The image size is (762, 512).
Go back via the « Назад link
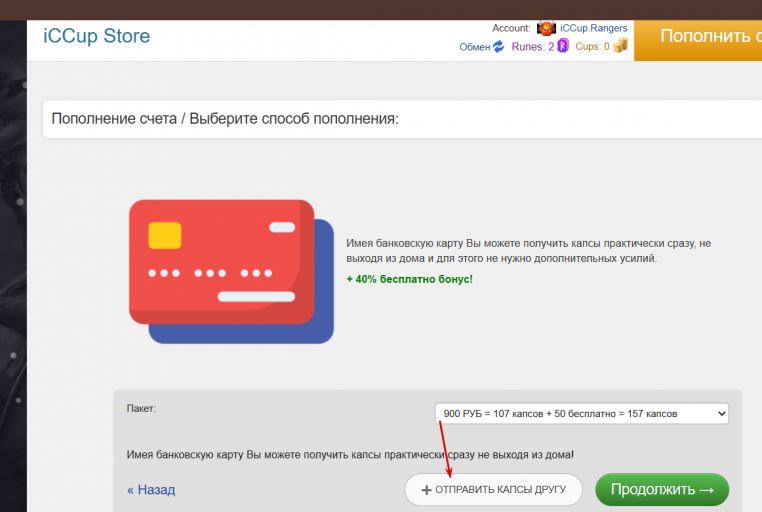(151, 490)
